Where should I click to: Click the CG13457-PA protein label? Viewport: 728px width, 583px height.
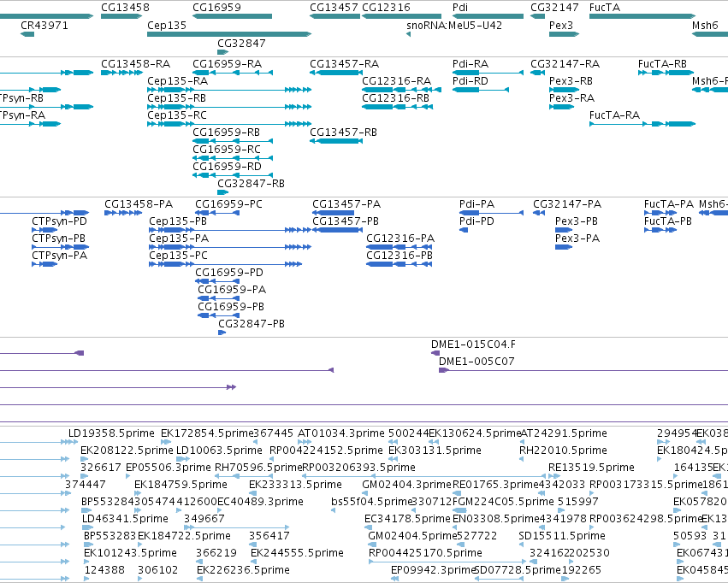(x=346, y=204)
